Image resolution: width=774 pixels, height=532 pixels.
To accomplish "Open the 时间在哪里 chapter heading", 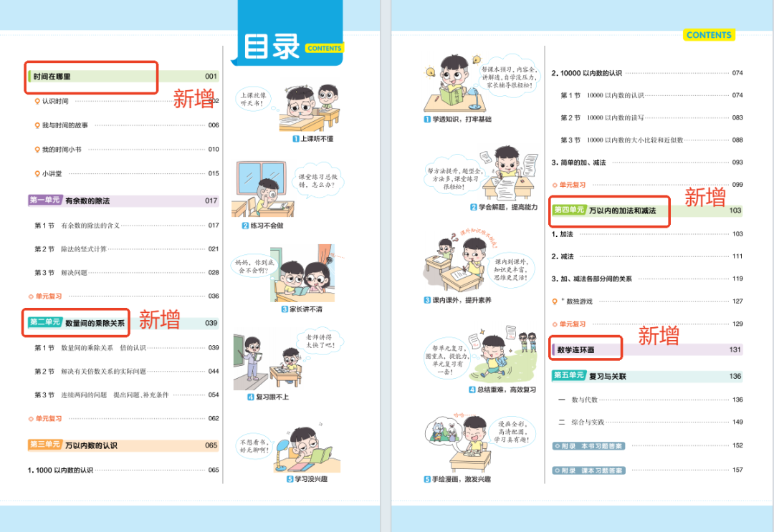I will 52,77.
